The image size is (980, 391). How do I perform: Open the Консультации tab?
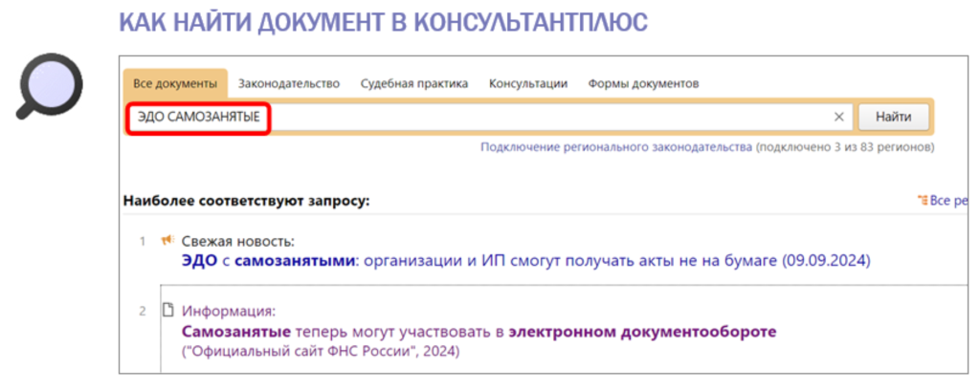pyautogui.click(x=528, y=84)
